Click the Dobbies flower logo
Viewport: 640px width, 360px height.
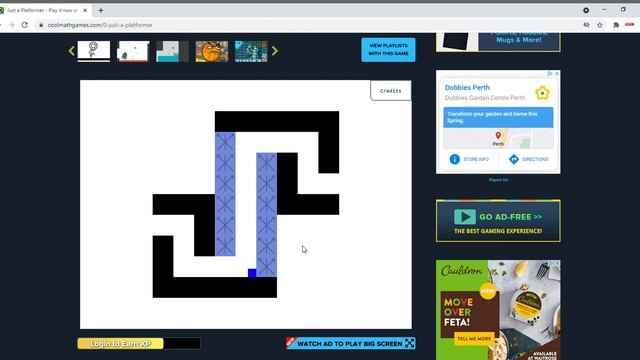tap(542, 93)
